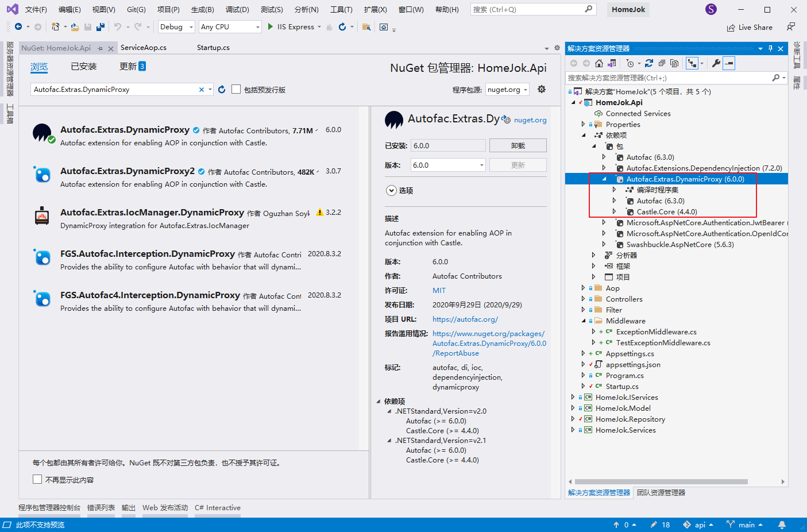Click the open file folder icon

tap(75, 27)
